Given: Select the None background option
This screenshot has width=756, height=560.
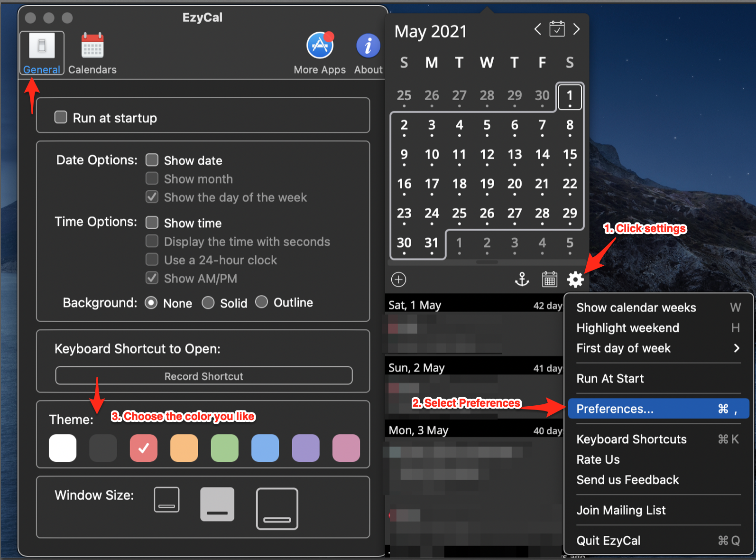Looking at the screenshot, I should point(151,303).
